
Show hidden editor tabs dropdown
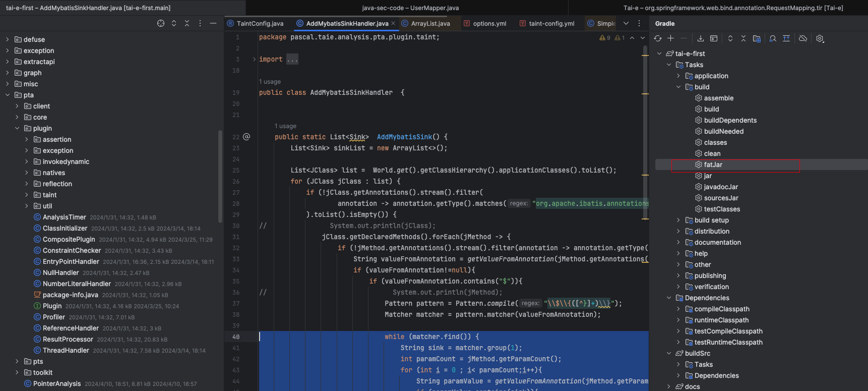point(626,23)
